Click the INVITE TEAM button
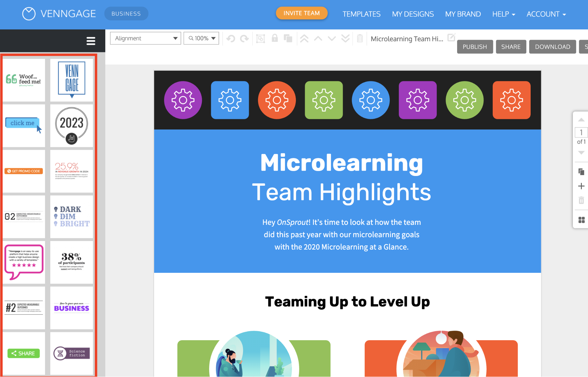Image resolution: width=588 pixels, height=377 pixels. [x=302, y=13]
